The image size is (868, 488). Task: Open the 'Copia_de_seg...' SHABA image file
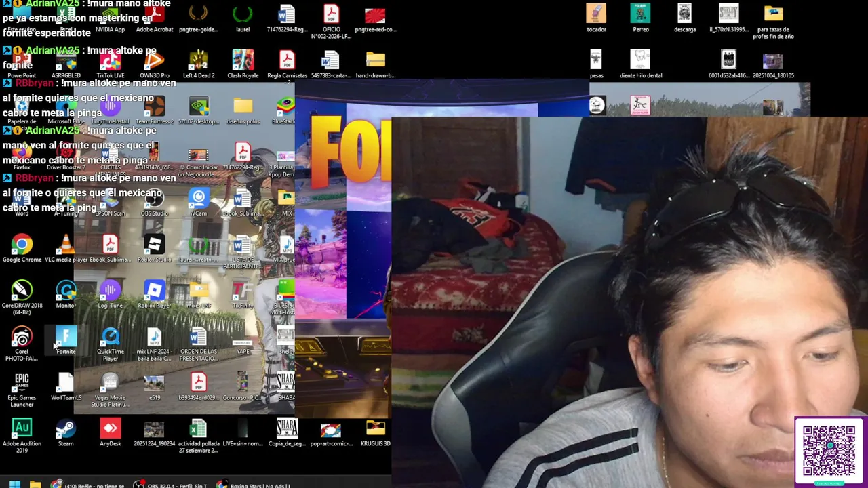(286, 433)
